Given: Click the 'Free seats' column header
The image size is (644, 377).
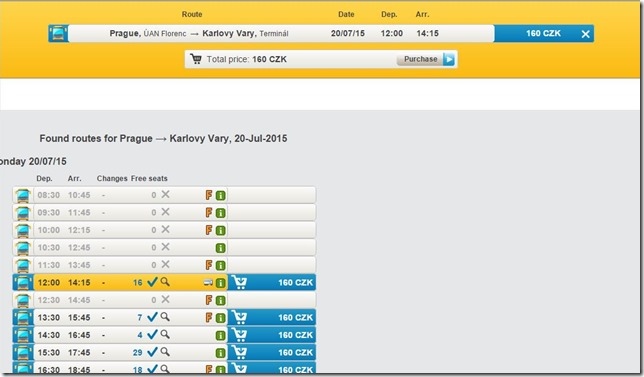Looking at the screenshot, I should [x=149, y=179].
